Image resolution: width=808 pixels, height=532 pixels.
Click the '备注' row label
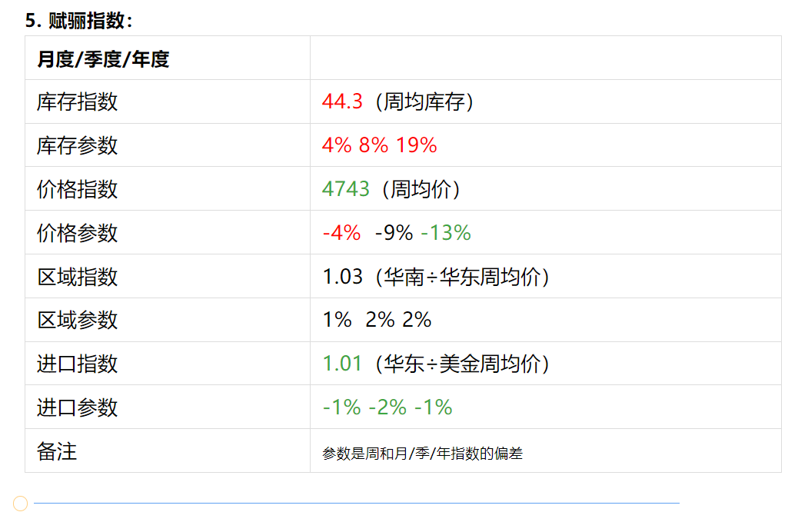[57, 451]
